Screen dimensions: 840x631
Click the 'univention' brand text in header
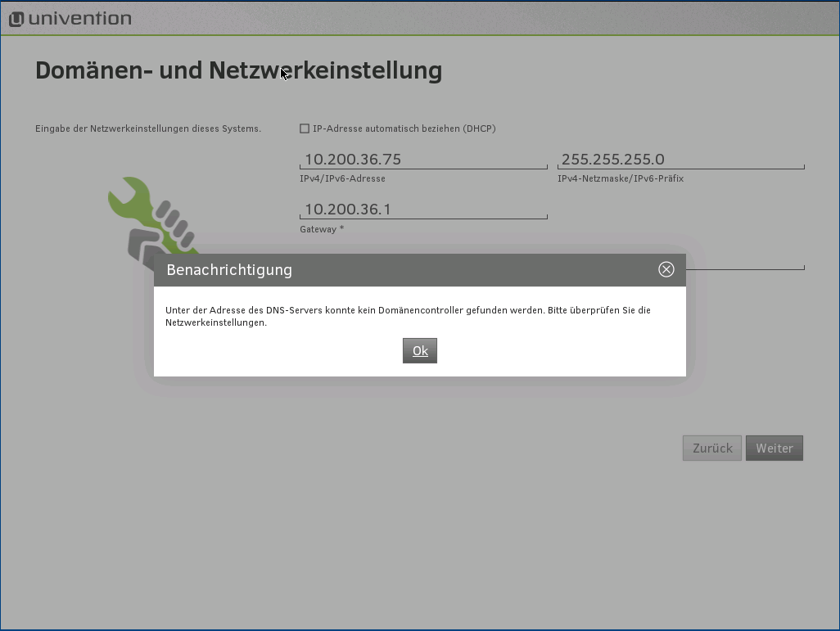(79, 19)
